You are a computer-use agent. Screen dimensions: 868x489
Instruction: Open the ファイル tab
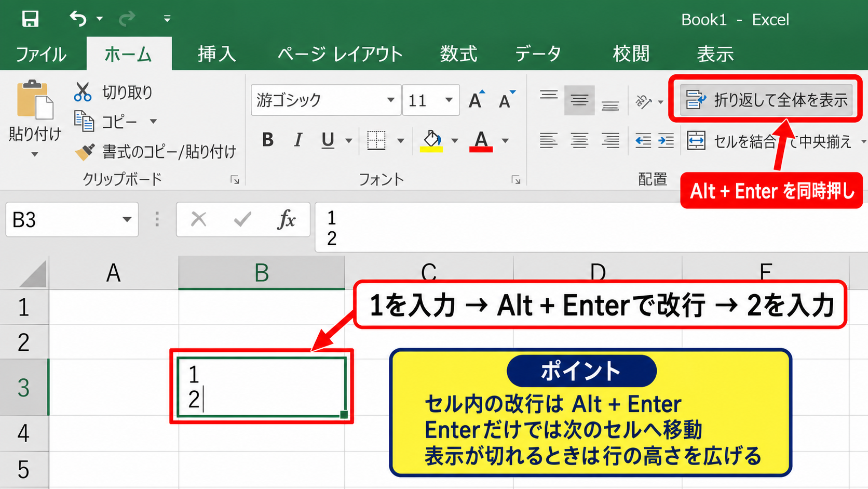point(41,54)
